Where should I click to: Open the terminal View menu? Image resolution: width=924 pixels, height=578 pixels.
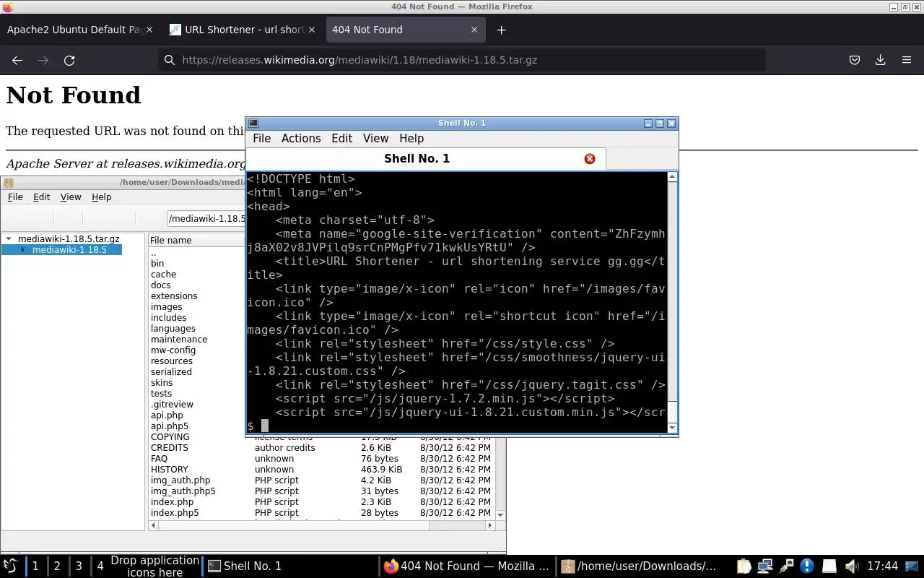(x=375, y=138)
